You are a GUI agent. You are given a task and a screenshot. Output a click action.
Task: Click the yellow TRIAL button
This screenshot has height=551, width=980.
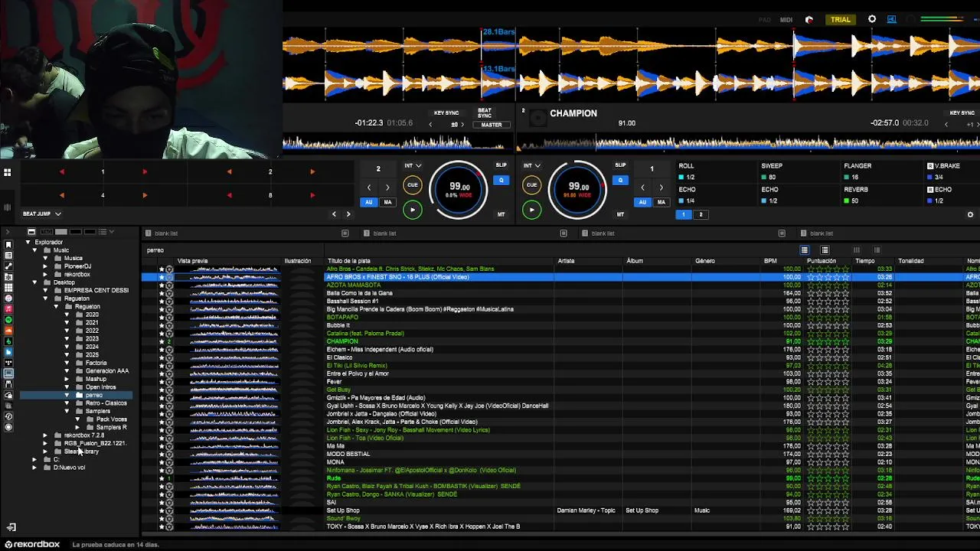click(x=841, y=20)
